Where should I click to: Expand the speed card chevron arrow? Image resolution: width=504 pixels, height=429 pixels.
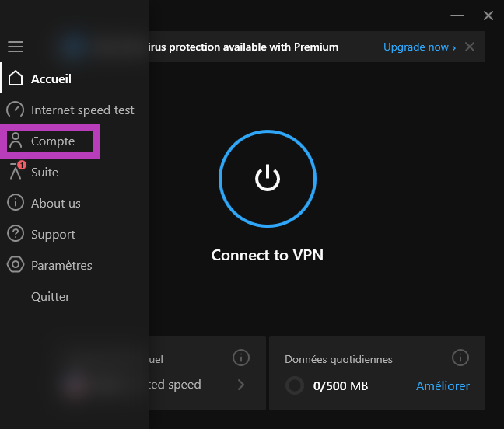[241, 385]
